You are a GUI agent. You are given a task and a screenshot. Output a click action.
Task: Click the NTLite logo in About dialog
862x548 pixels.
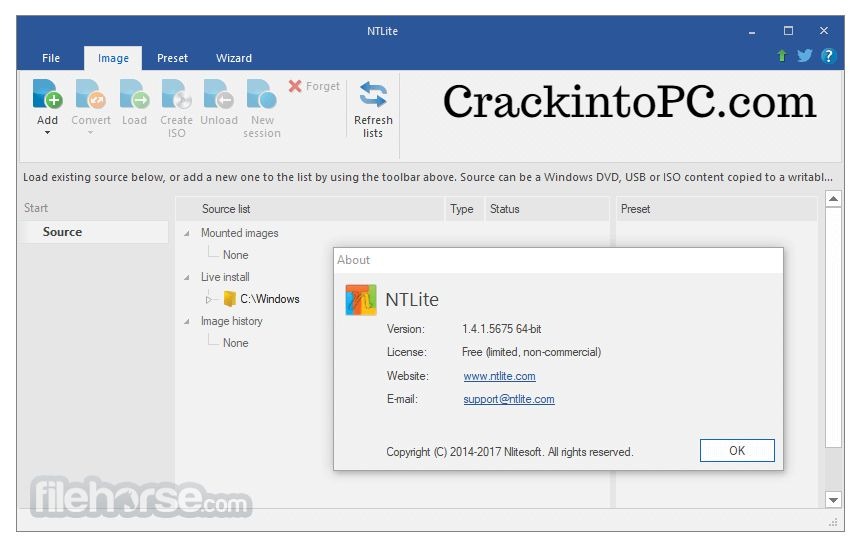(361, 300)
